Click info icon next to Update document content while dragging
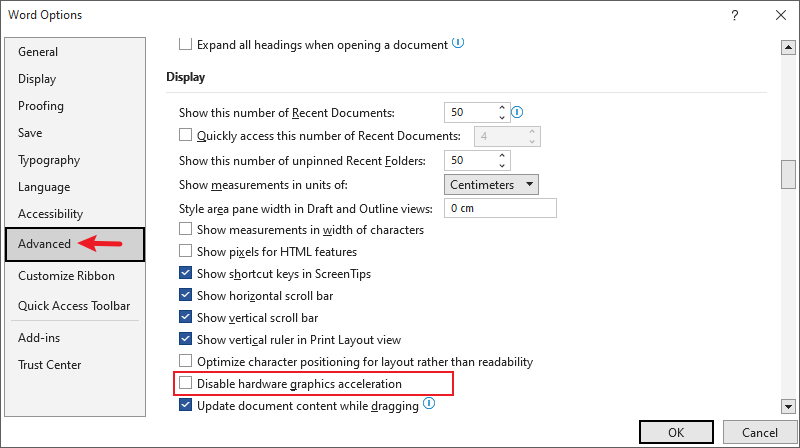The height and width of the screenshot is (448, 800). (x=429, y=404)
